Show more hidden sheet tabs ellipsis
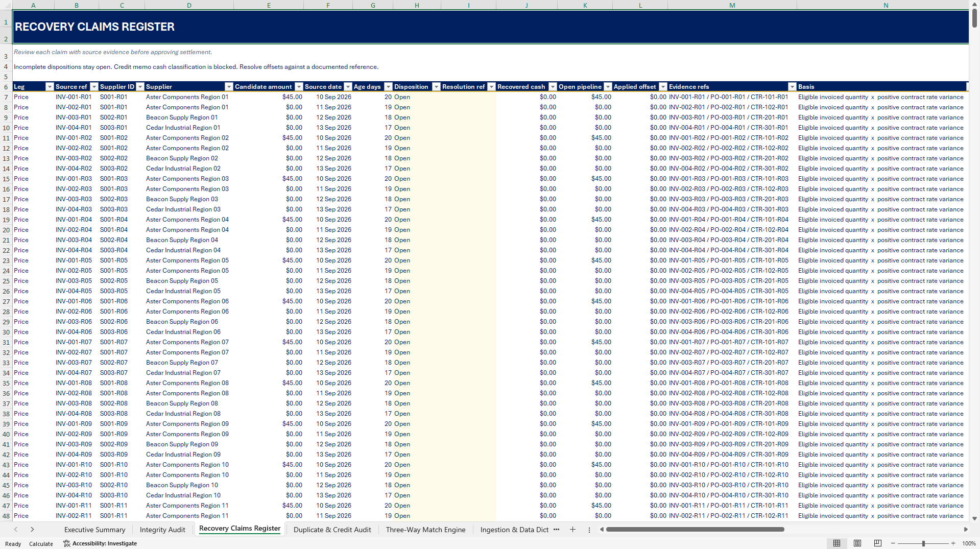Screen dimensions: 980x549 coord(556,530)
